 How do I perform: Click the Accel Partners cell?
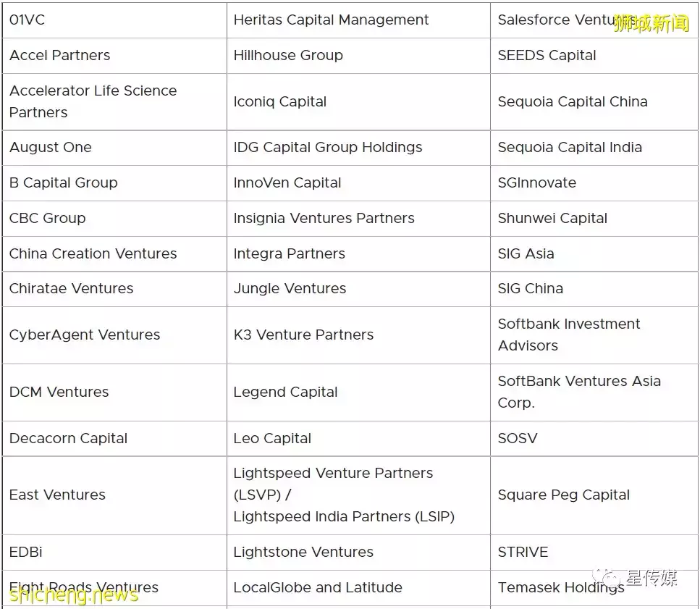60,56
